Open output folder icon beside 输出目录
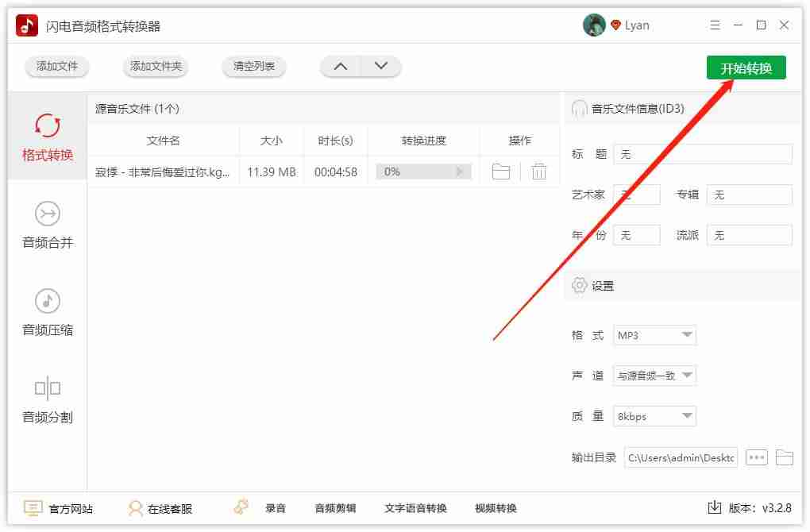 784,457
